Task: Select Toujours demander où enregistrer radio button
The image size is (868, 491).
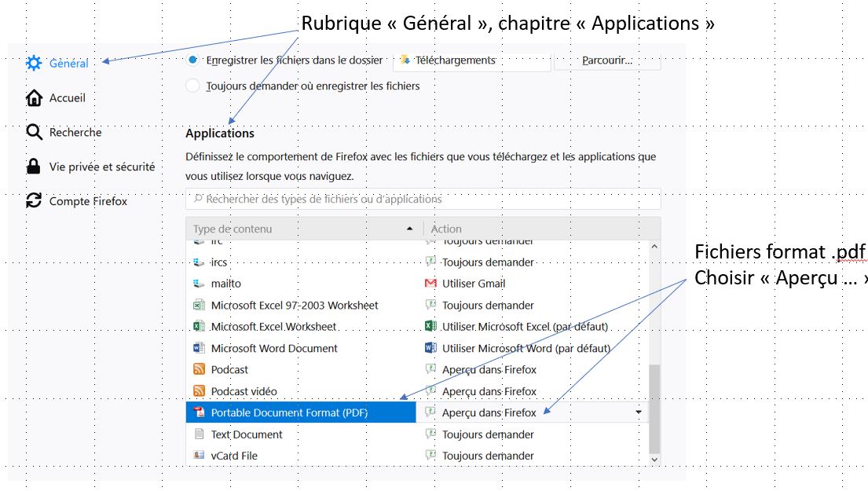Action: [192, 86]
